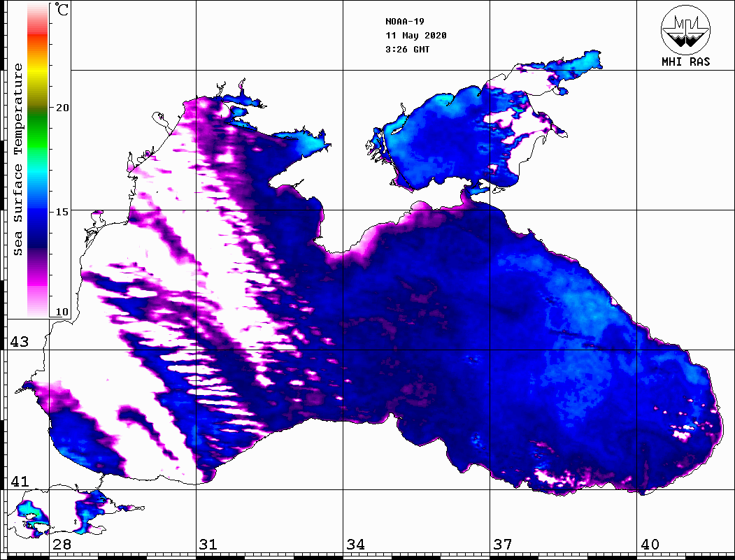735x560 pixels.
Task: Click the 3:26 GMT time label
Action: click(407, 50)
